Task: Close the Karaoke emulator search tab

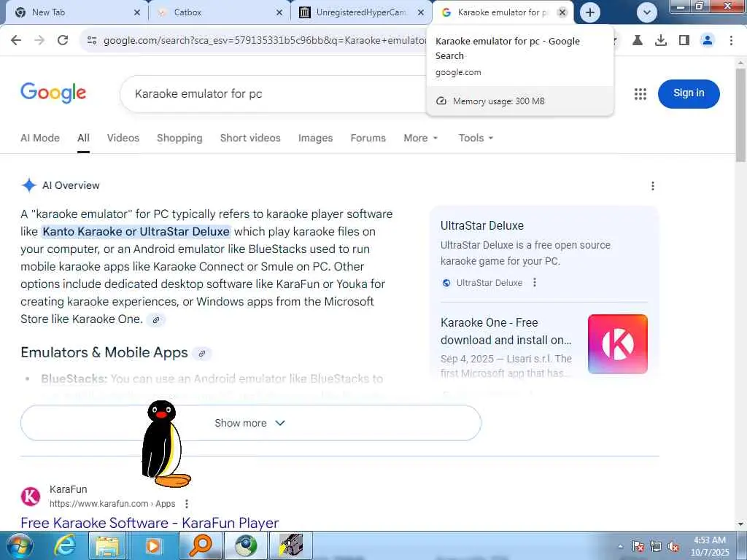Action: tap(562, 12)
